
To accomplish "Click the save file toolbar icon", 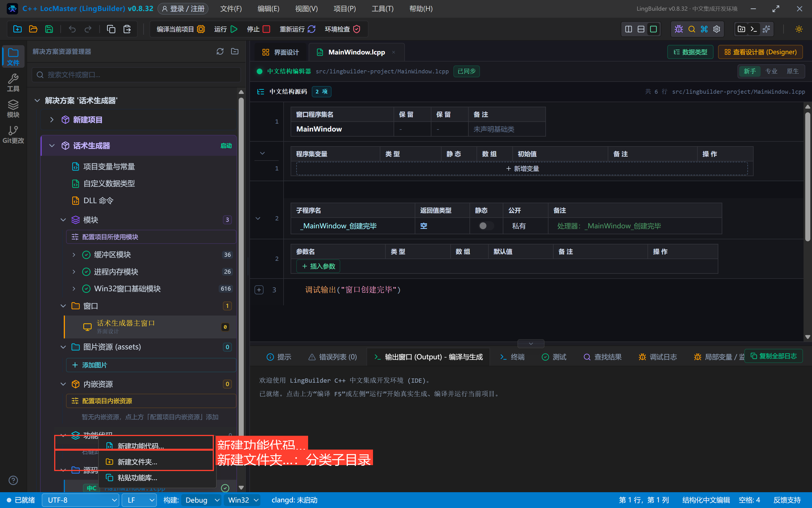I will tap(49, 29).
